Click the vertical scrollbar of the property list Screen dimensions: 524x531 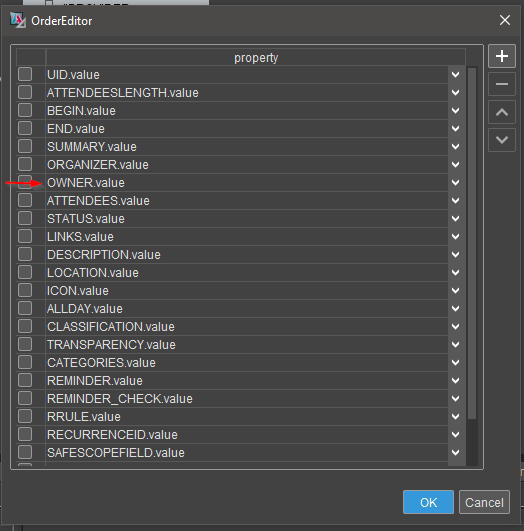[x=472, y=243]
